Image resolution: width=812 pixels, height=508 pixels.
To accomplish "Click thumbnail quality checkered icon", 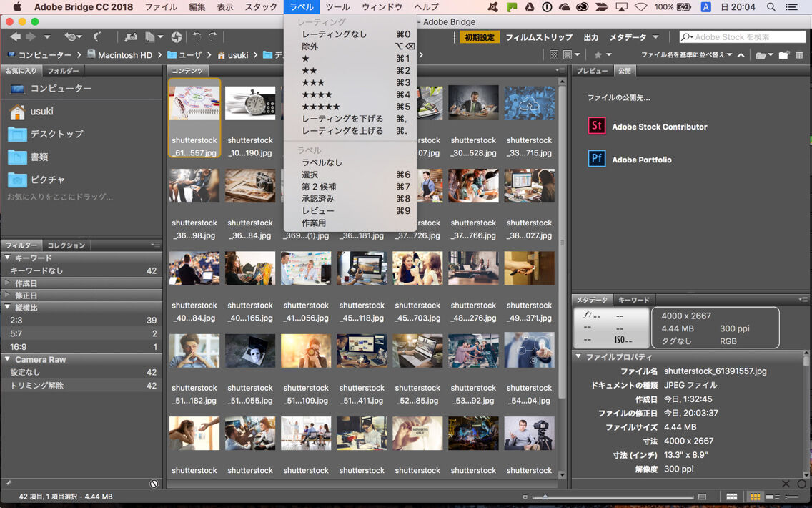I will pyautogui.click(x=553, y=55).
